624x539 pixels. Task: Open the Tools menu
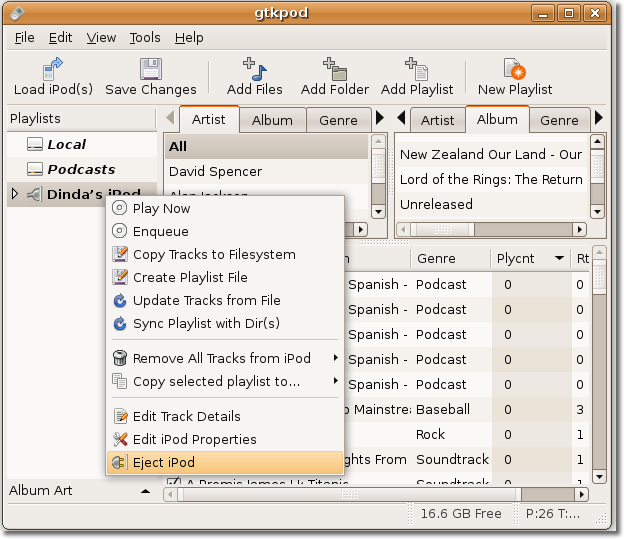click(x=145, y=37)
